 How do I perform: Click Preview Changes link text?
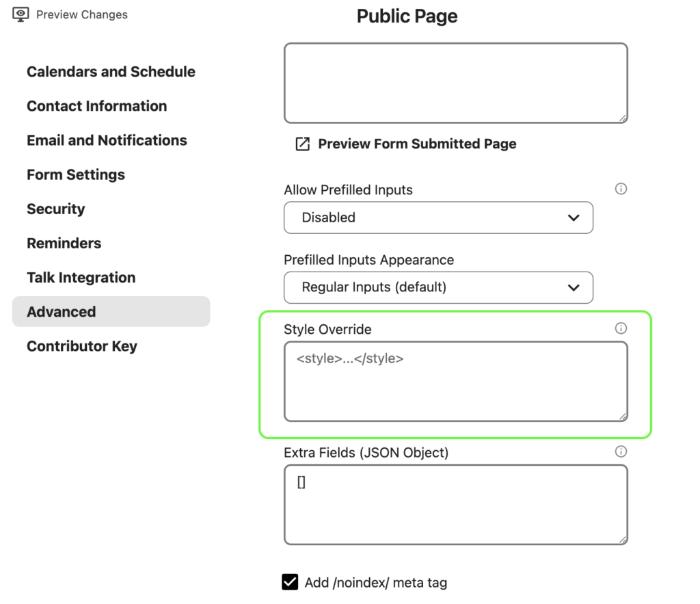pos(82,15)
